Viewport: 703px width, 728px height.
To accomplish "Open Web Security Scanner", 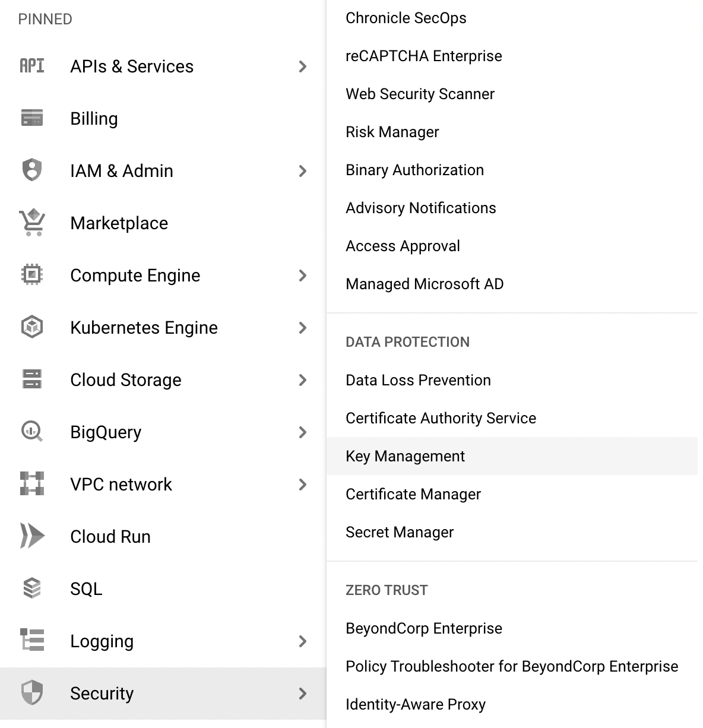I will click(x=420, y=94).
